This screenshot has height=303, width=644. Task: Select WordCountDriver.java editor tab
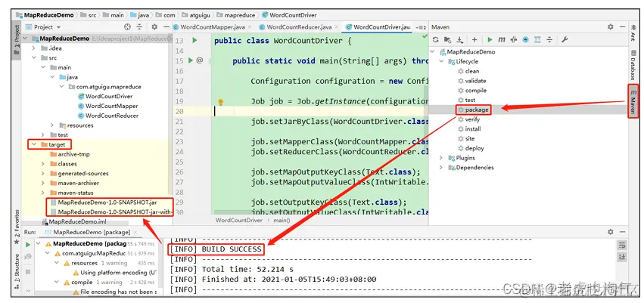(x=378, y=27)
